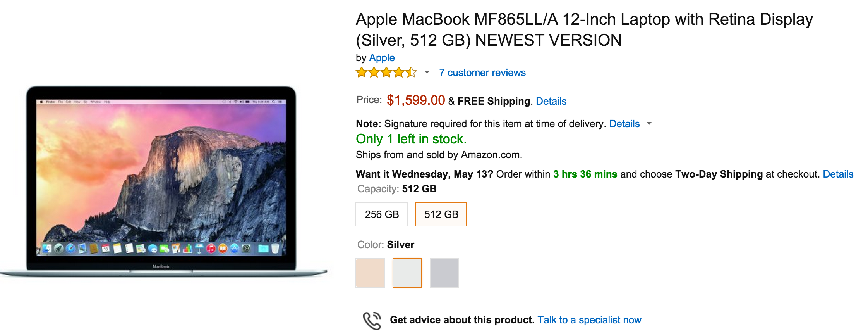Choose the space gray color swatch
The height and width of the screenshot is (335, 868).
pyautogui.click(x=444, y=273)
